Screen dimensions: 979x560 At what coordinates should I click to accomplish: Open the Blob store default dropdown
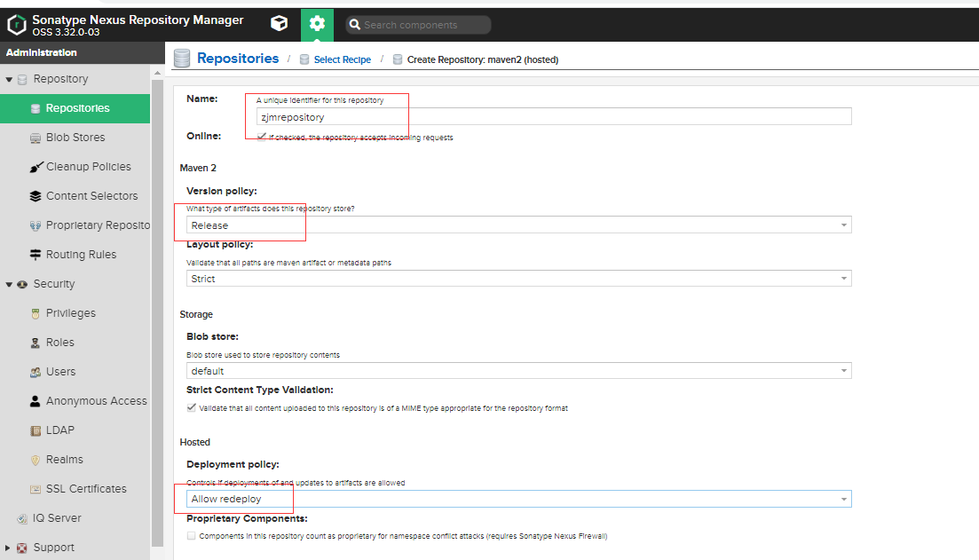pyautogui.click(x=519, y=371)
